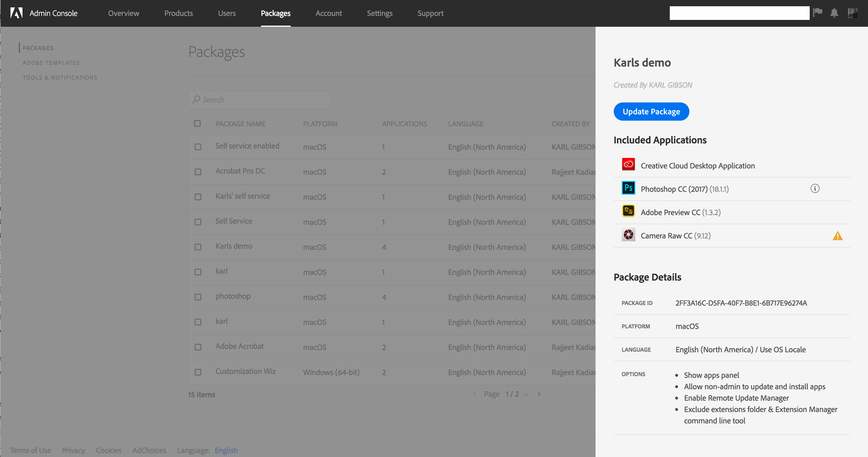Check the Customization Wiz package
The height and width of the screenshot is (457, 868).
click(198, 372)
